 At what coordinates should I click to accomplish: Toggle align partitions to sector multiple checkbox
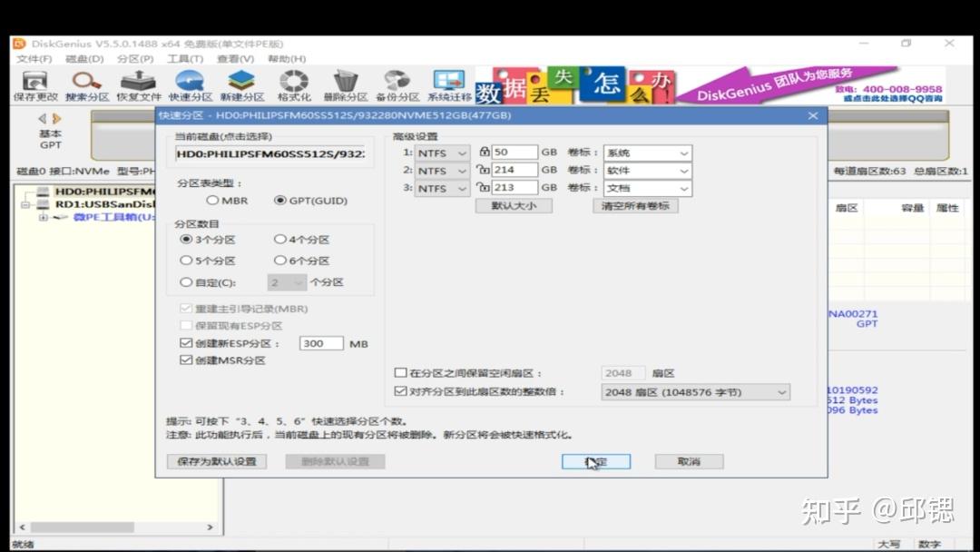(401, 391)
